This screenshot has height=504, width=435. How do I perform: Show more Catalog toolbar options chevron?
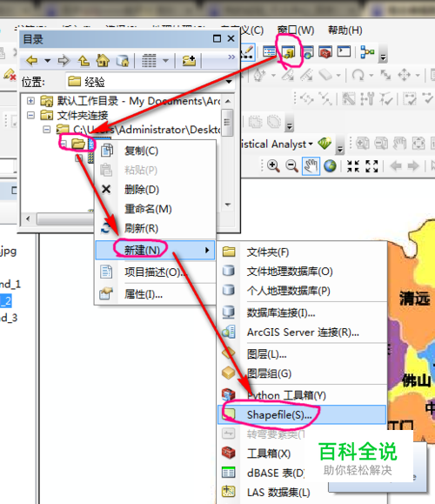pyautogui.click(x=231, y=57)
